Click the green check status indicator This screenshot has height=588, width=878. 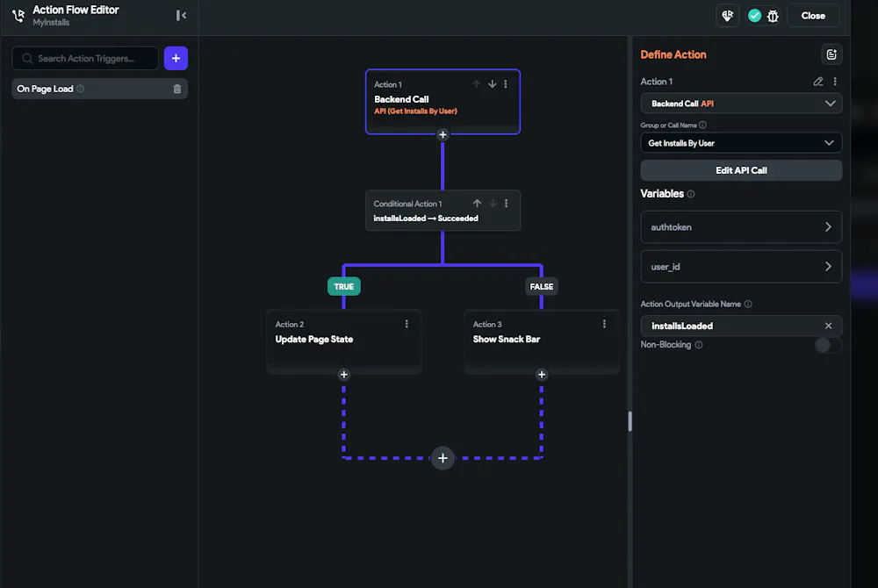[754, 16]
